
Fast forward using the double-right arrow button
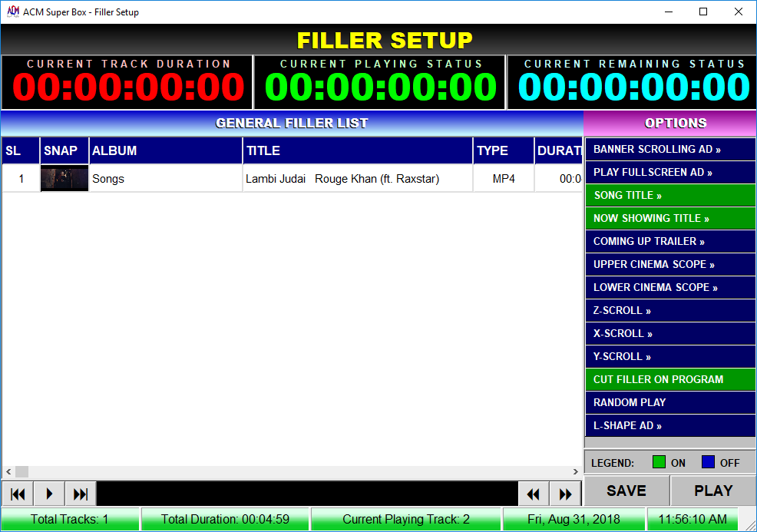pos(565,494)
